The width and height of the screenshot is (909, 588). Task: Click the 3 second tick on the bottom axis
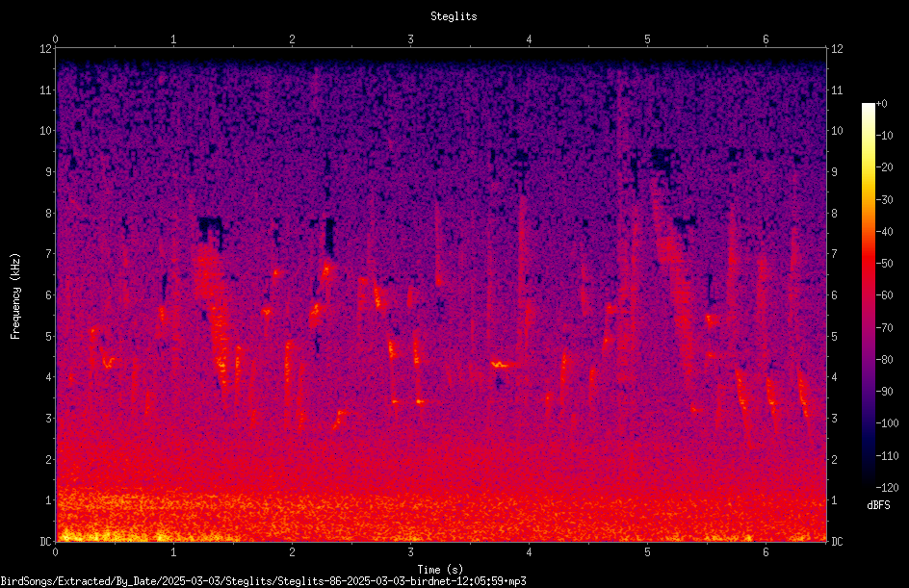click(x=410, y=552)
